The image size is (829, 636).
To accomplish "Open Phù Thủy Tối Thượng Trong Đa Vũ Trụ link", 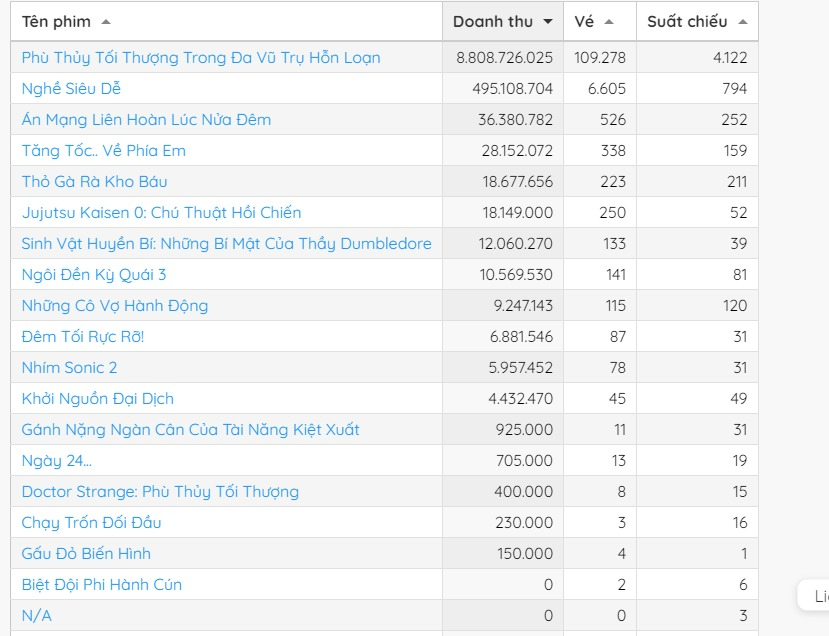I will 201,58.
